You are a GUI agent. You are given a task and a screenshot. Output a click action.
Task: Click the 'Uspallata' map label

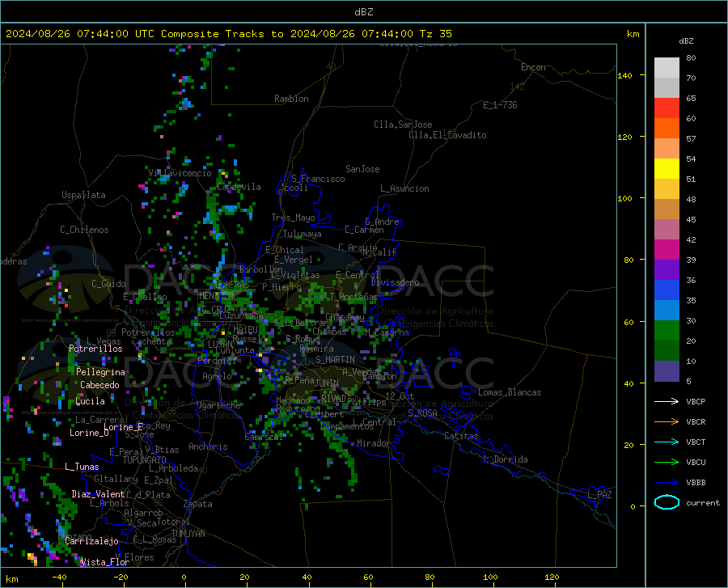(83, 195)
